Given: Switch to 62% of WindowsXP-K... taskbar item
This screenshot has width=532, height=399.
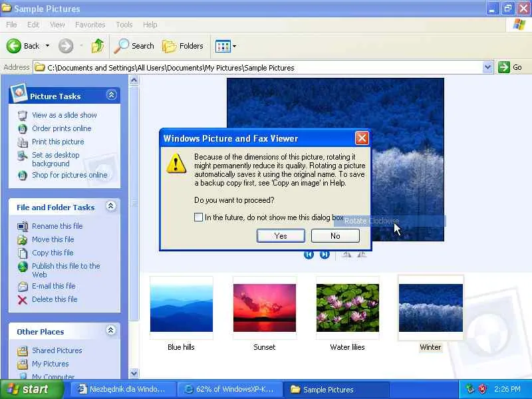Looking at the screenshot, I should (230, 389).
